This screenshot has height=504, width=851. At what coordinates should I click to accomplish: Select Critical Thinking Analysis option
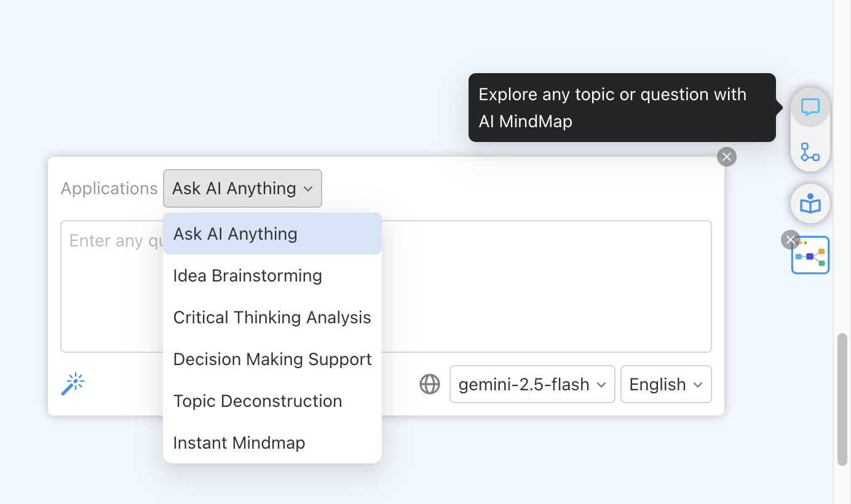[272, 317]
